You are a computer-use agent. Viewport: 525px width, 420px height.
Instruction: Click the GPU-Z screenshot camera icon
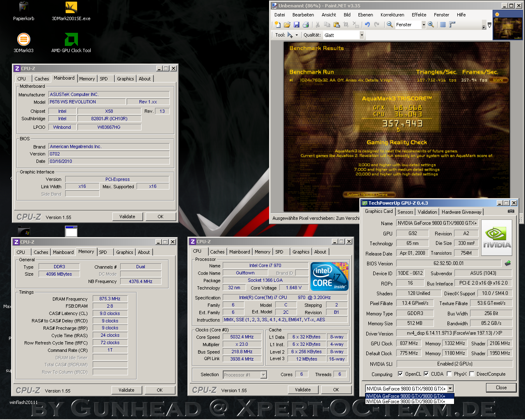(511, 211)
